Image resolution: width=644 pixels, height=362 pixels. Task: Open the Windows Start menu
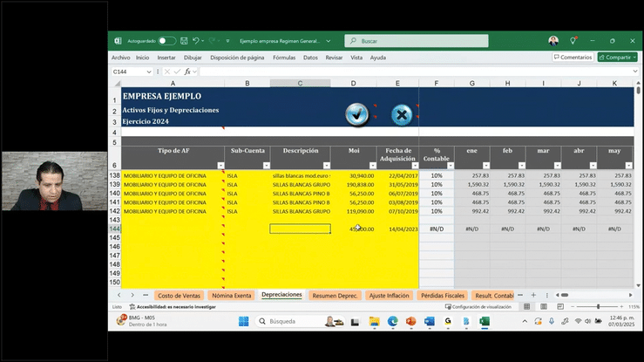tap(246, 321)
